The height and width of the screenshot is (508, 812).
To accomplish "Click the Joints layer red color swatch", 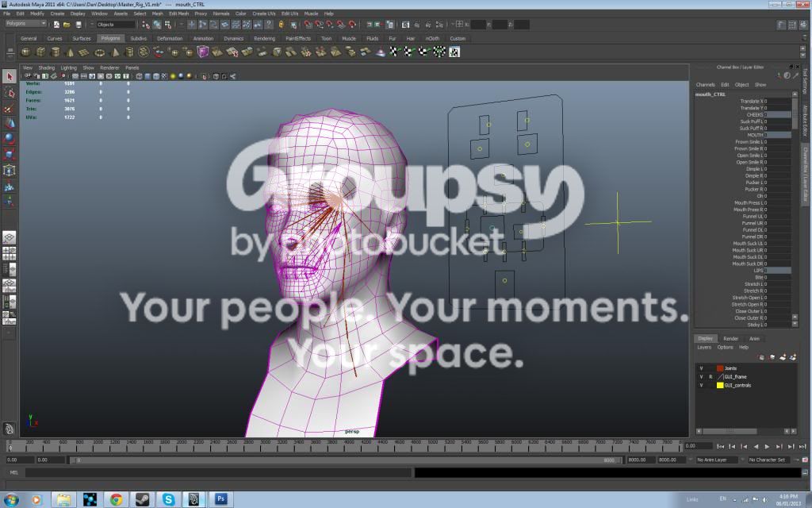I will point(720,368).
